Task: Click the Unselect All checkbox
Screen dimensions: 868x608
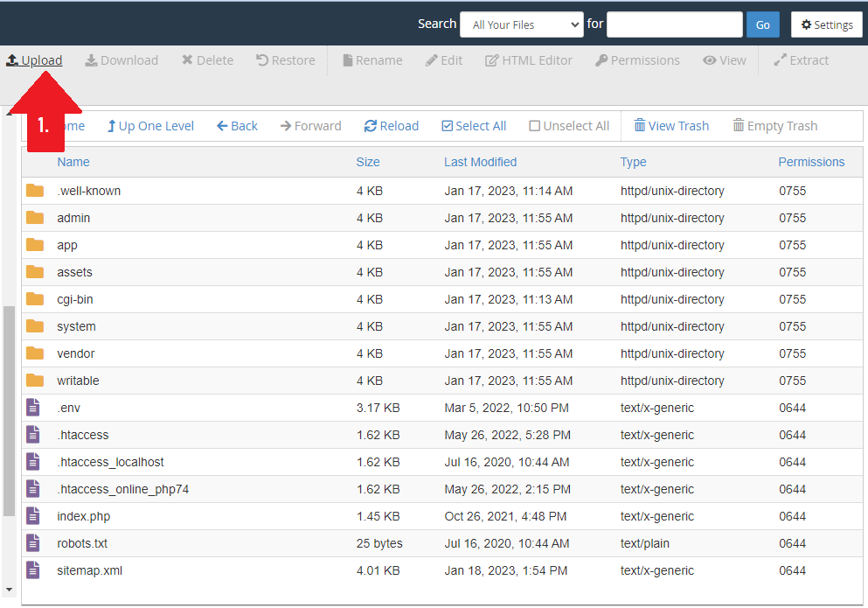Action: click(x=534, y=126)
